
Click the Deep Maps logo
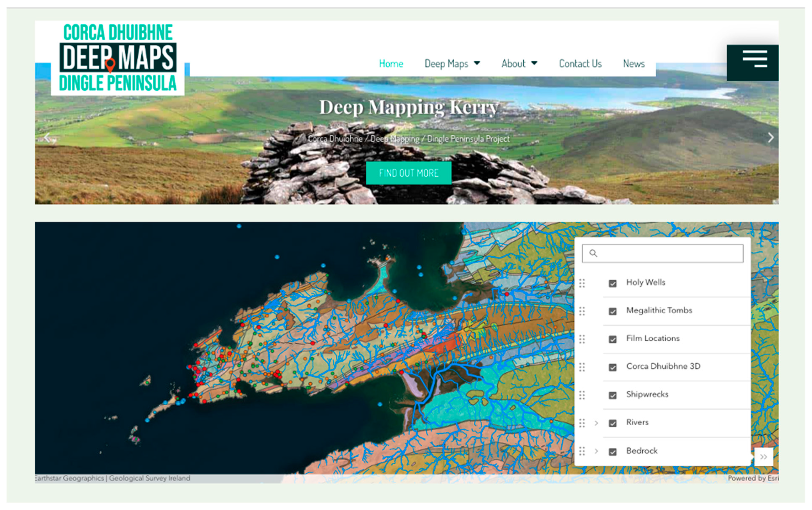[118, 58]
